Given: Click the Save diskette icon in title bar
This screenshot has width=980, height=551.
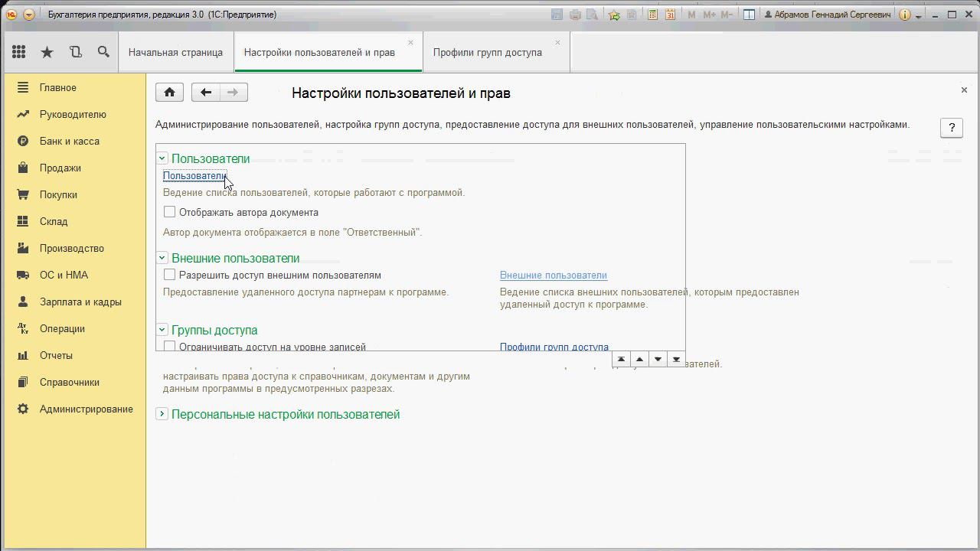Looking at the screenshot, I should [557, 15].
